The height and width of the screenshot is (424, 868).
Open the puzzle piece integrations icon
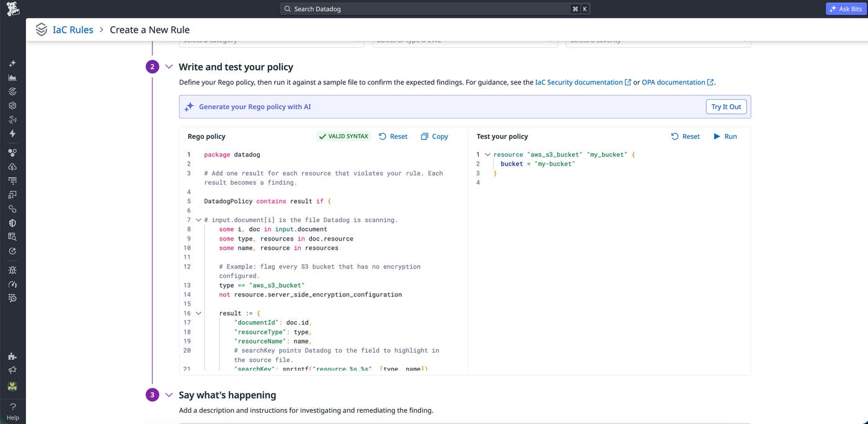click(12, 356)
